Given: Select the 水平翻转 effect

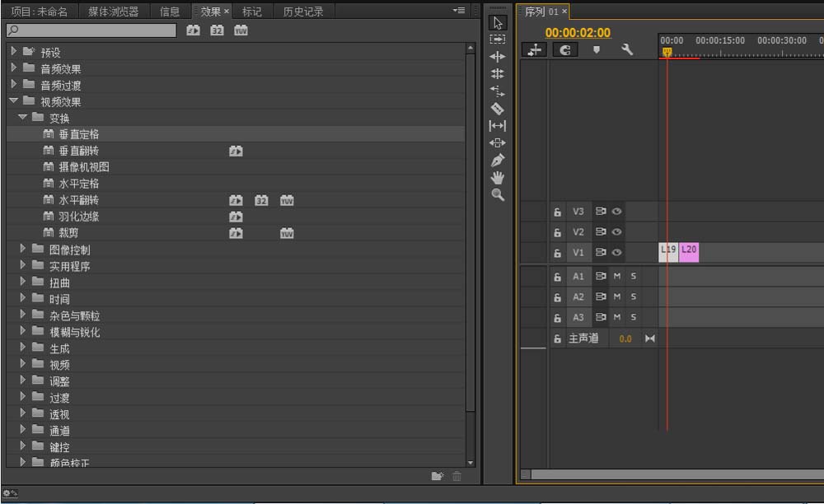Looking at the screenshot, I should (78, 200).
